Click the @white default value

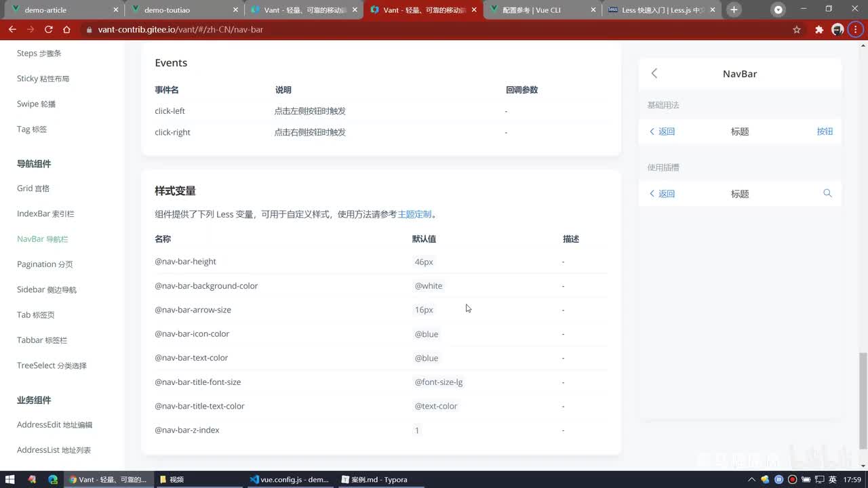tap(429, 286)
